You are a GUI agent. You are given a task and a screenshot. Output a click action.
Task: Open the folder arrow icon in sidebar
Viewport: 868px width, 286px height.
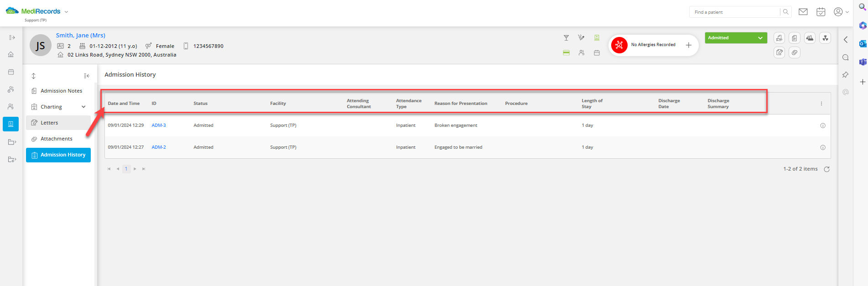12,142
